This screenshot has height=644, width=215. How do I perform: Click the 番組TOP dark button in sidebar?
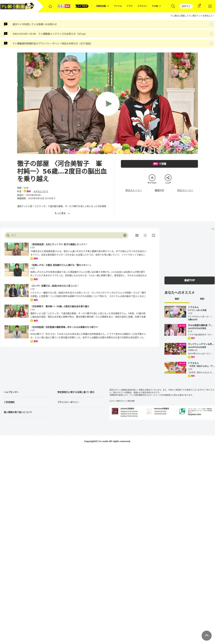(190, 280)
